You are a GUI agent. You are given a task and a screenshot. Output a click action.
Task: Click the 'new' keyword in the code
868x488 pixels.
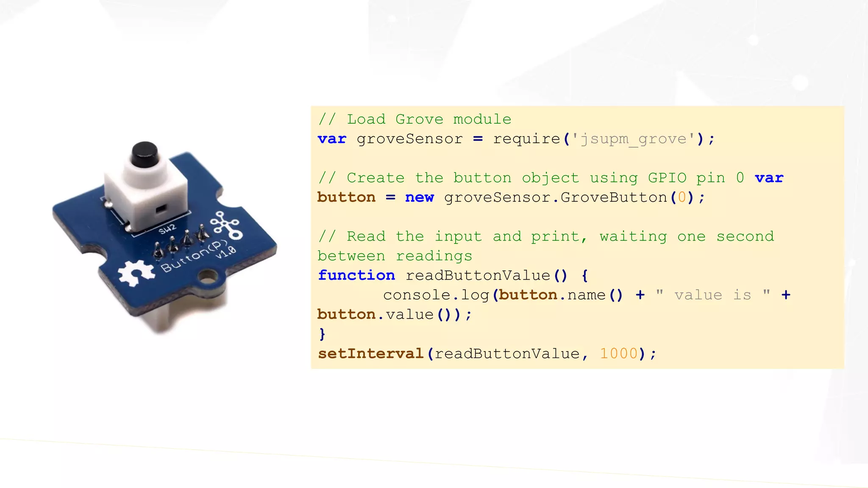click(419, 197)
